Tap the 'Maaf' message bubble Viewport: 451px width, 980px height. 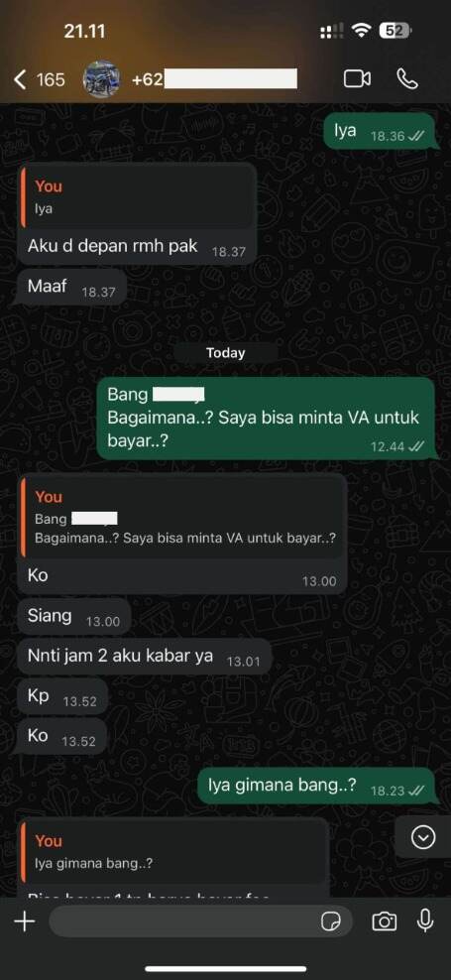(71, 288)
